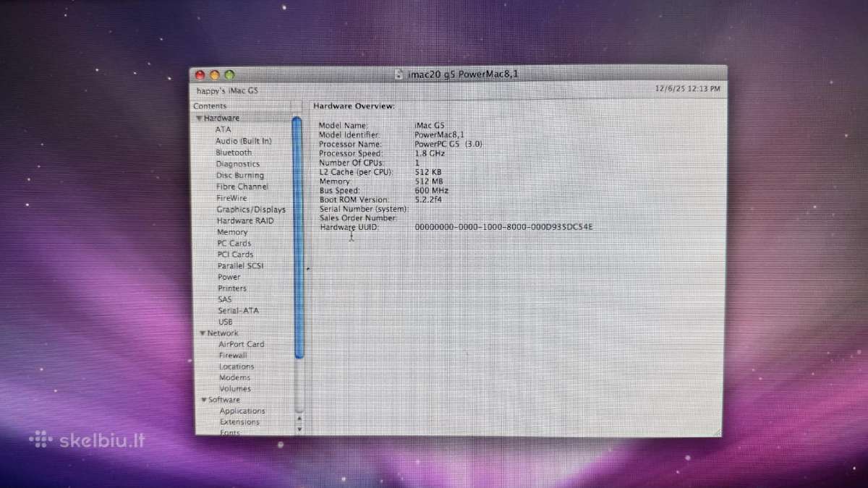Image resolution: width=868 pixels, height=488 pixels.
Task: Collapse the Network section triangle
Action: point(203,333)
